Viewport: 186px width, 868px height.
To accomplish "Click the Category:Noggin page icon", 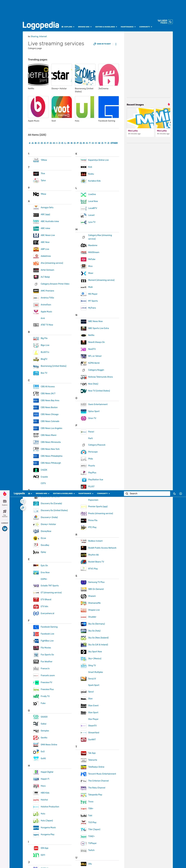I will (x=83, y=370).
